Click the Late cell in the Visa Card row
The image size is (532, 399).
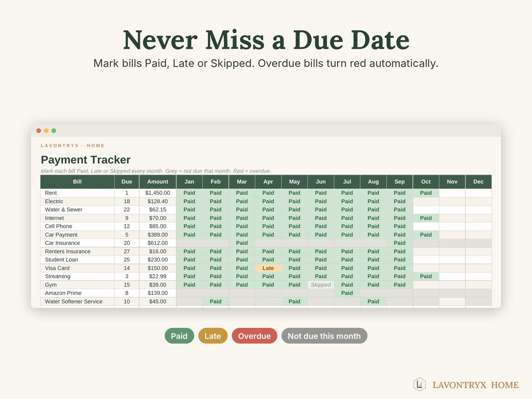point(268,268)
